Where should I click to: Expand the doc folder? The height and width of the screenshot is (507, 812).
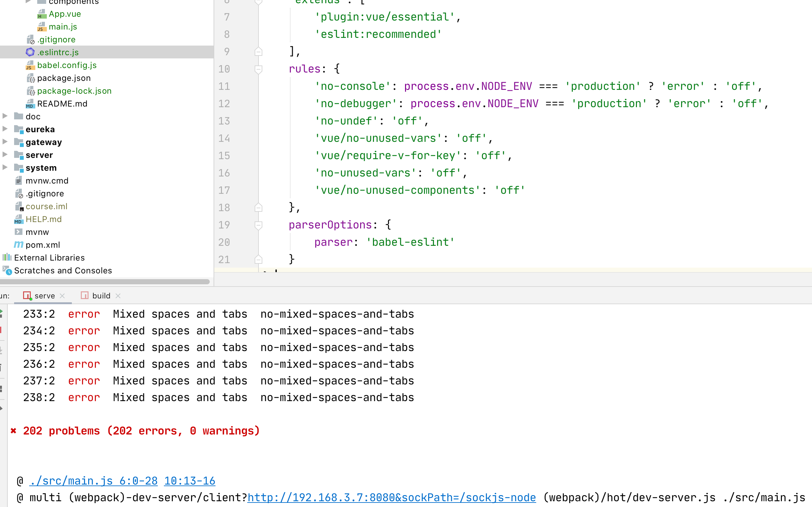pyautogui.click(x=5, y=116)
